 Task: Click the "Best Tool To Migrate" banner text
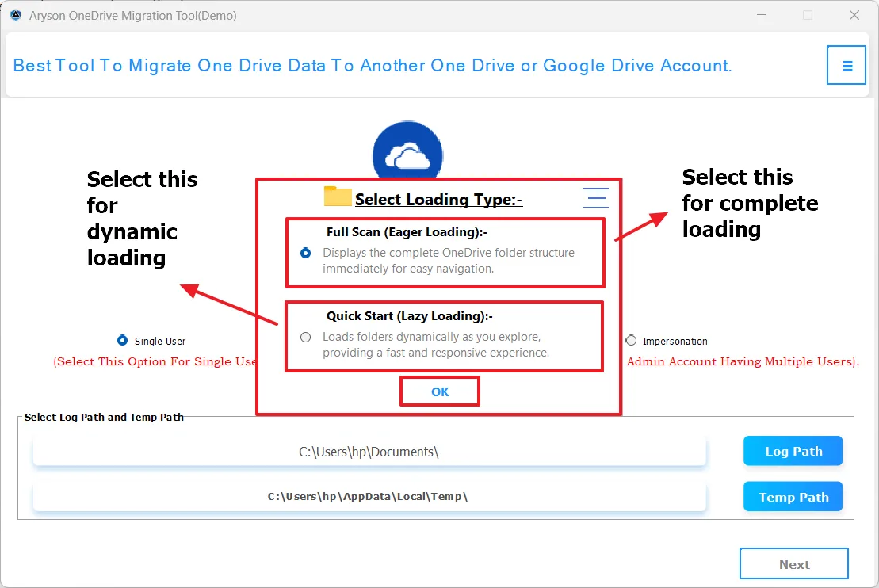[373, 66]
